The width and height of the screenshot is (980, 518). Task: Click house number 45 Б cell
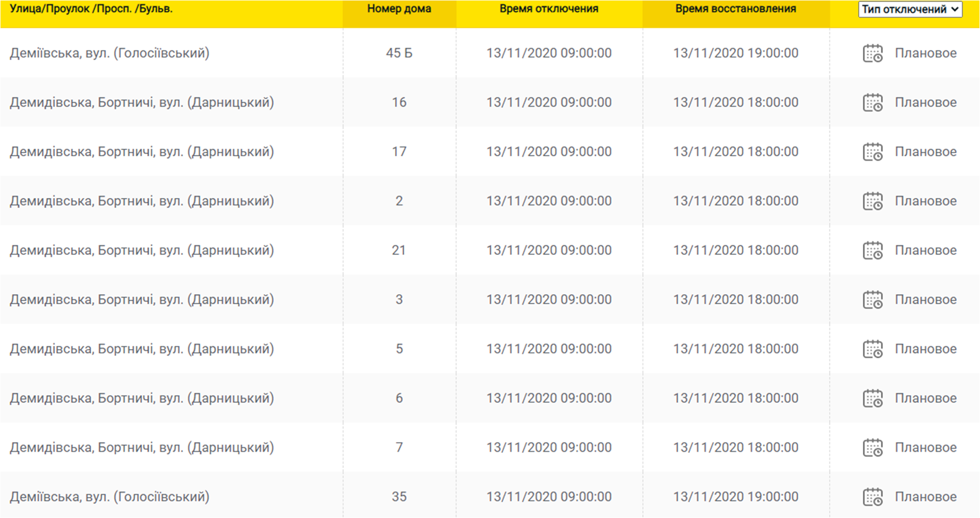(x=399, y=53)
